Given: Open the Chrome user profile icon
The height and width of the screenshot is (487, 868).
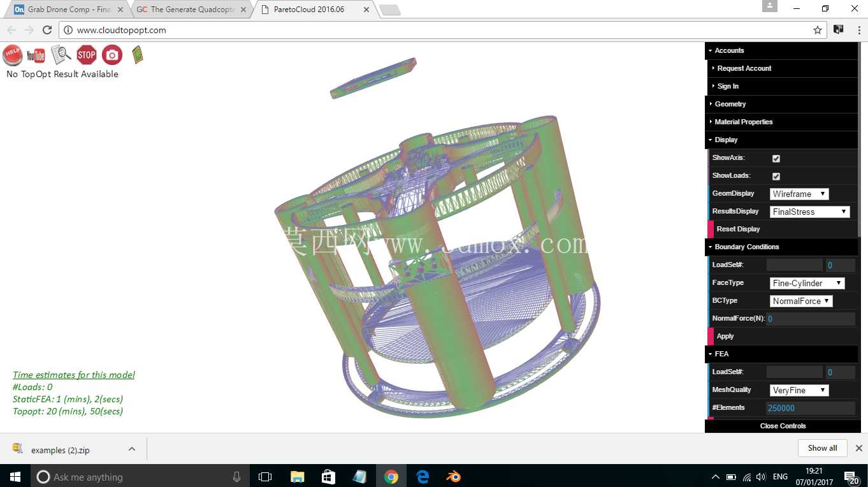Looking at the screenshot, I should coord(770,6).
